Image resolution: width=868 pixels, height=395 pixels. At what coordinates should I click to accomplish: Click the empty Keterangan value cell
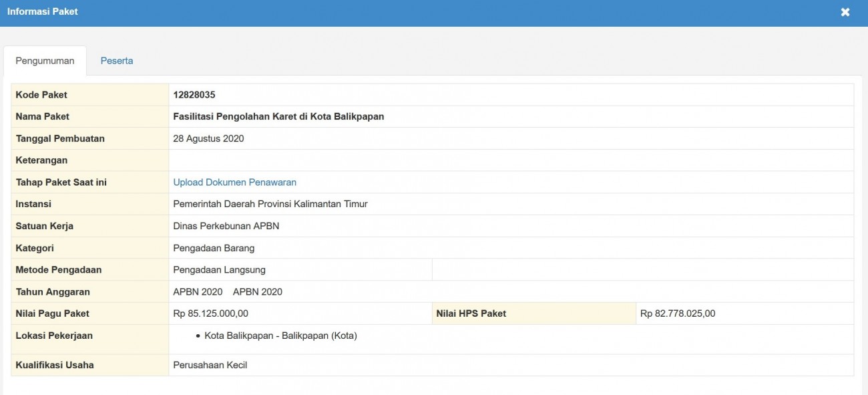[511, 160]
